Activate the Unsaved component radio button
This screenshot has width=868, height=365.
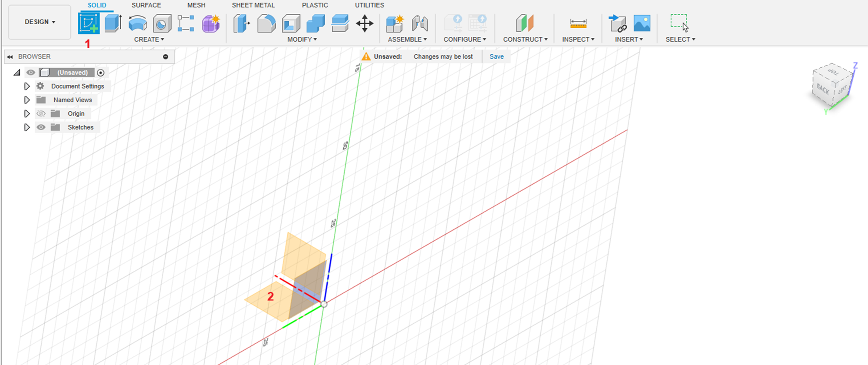[x=101, y=73]
